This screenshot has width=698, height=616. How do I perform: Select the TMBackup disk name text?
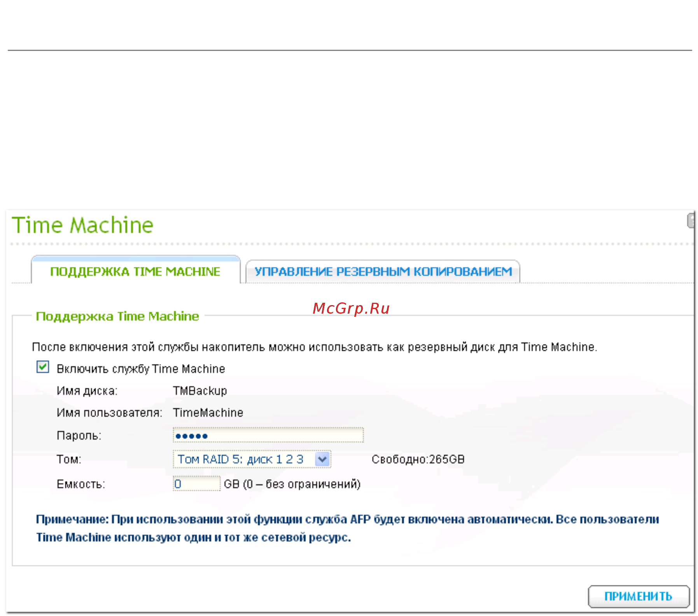click(200, 391)
